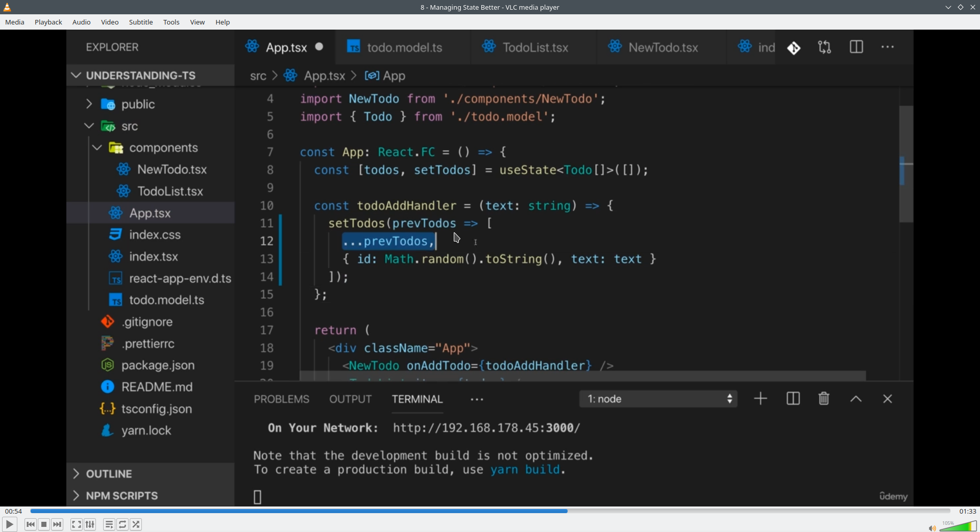Open the View menu in VLC
Viewport: 980px width, 532px height.
pyautogui.click(x=198, y=22)
